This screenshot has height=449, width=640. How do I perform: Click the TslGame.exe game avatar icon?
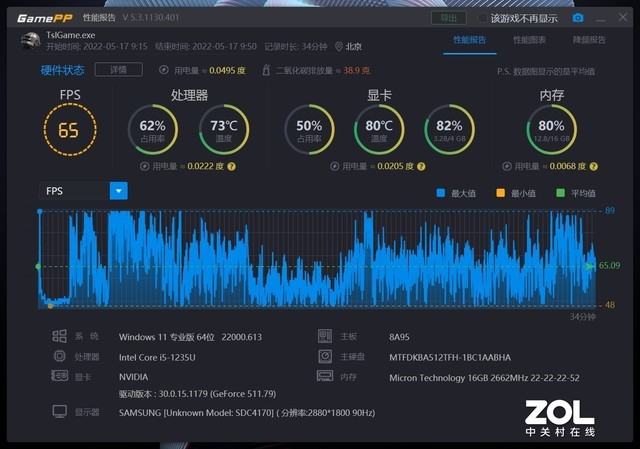coord(29,40)
